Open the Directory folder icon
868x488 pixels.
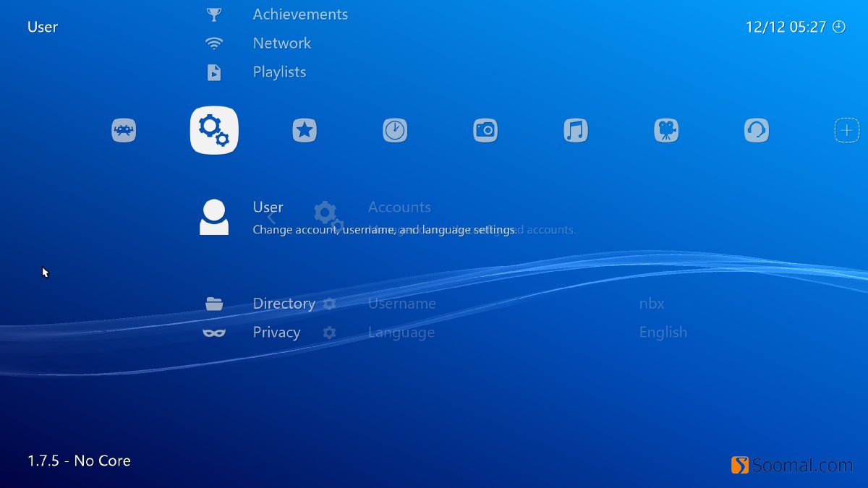214,304
